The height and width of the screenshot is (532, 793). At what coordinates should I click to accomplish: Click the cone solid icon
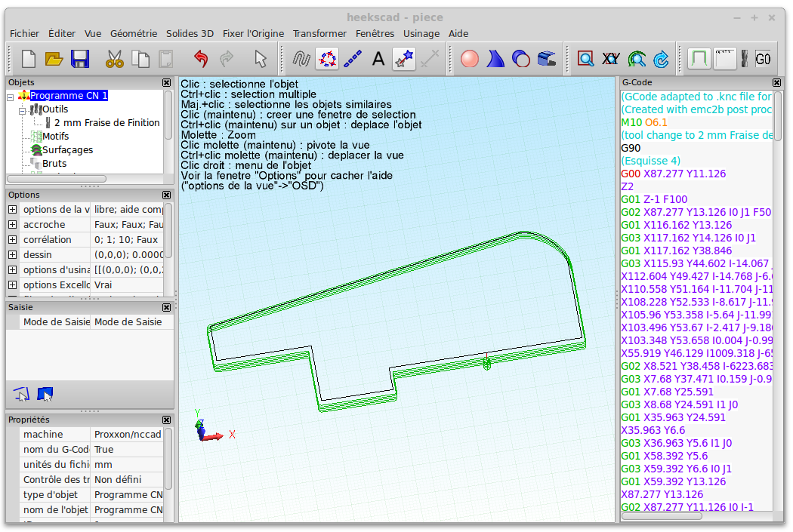click(x=495, y=59)
